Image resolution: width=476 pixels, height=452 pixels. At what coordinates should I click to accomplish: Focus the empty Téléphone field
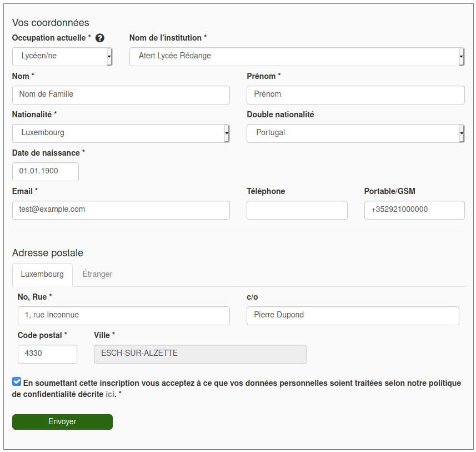[297, 210]
